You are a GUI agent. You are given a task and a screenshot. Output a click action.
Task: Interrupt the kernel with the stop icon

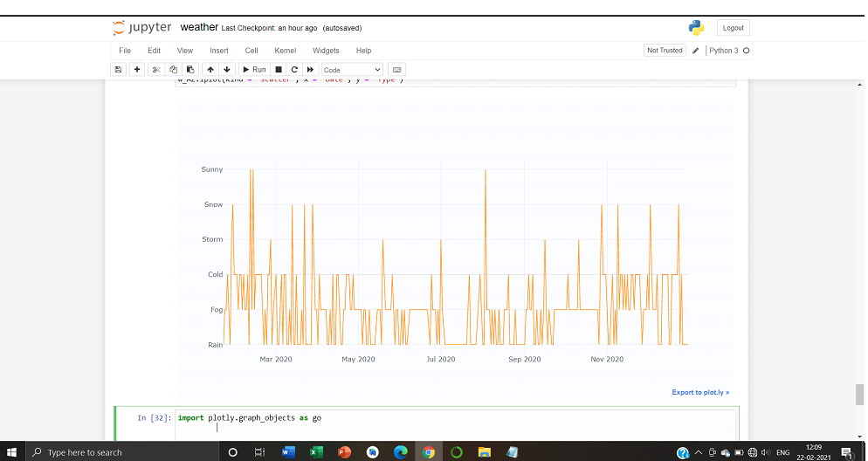279,69
